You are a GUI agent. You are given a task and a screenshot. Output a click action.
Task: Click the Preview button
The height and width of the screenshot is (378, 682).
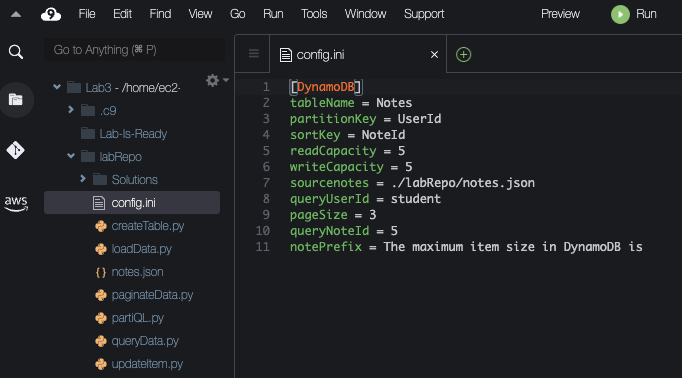560,14
